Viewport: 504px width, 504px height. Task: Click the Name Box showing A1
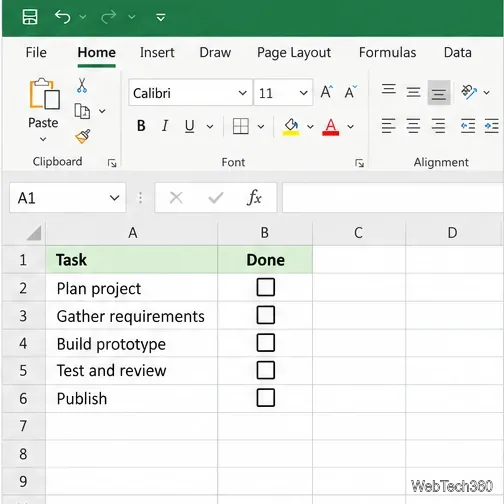click(x=68, y=198)
